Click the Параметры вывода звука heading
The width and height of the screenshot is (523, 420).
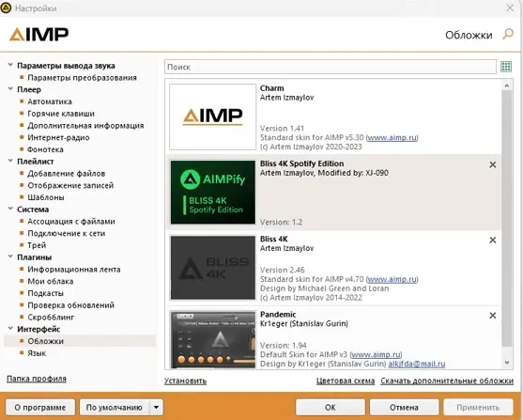tap(66, 66)
